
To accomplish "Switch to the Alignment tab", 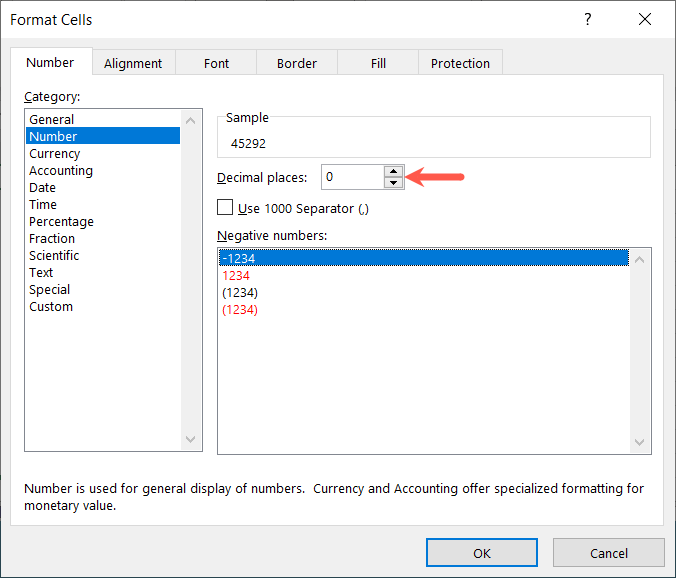I will click(133, 63).
